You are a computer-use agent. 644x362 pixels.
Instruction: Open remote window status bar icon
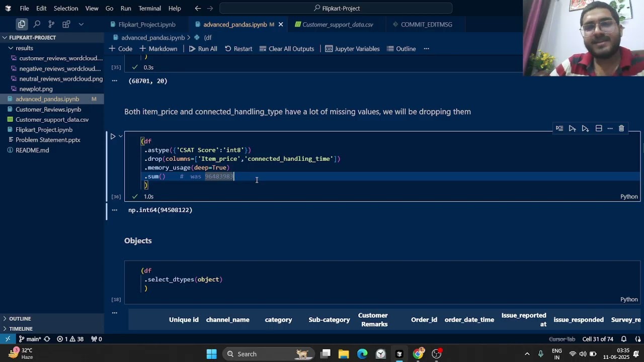click(8, 339)
